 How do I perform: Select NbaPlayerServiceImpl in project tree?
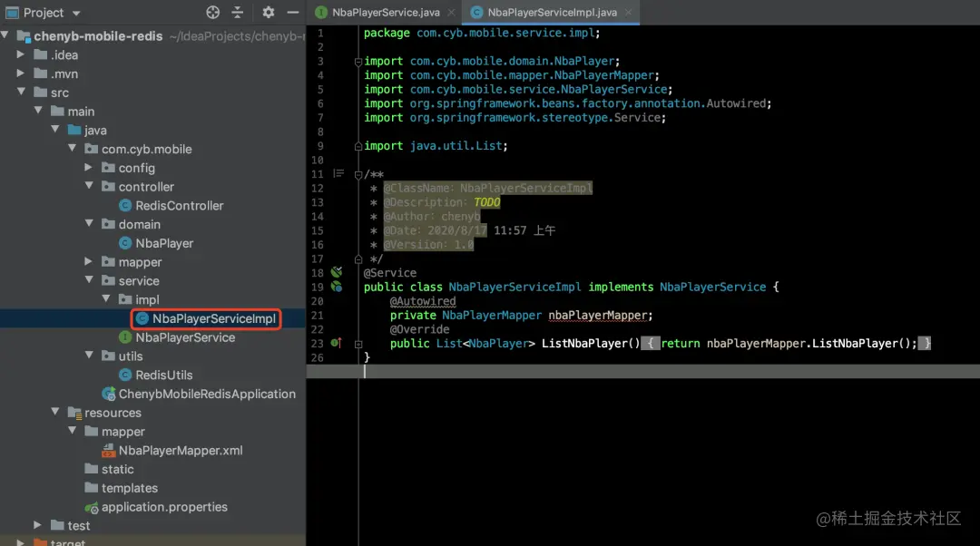[x=214, y=318]
